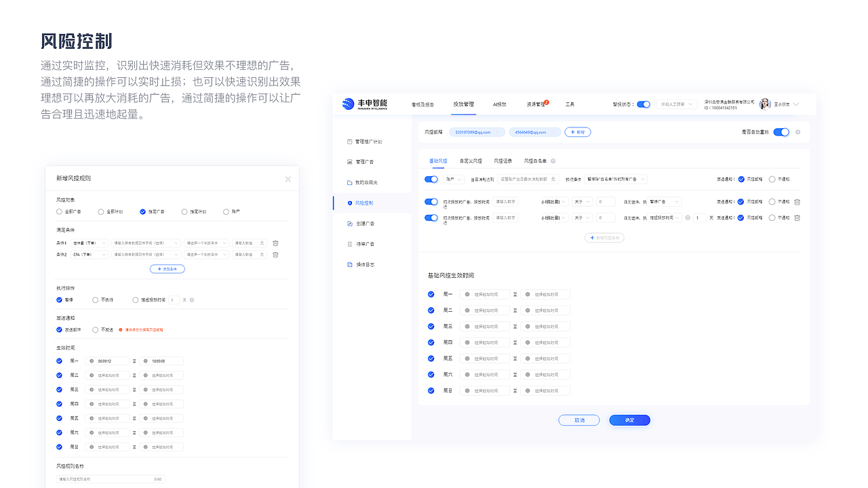This screenshot has height=488, width=868.
Task: Switch to the 风控记录 tab
Action: (x=502, y=161)
